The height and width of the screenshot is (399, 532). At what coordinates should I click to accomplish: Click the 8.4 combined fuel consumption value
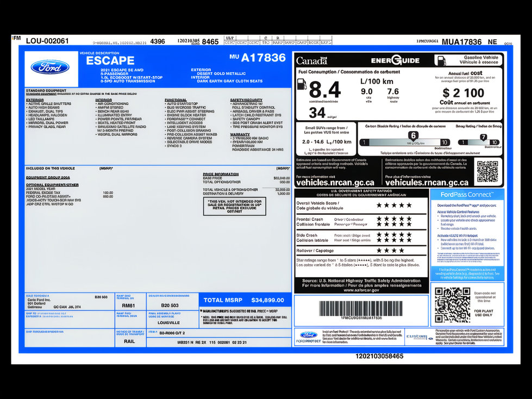pyautogui.click(x=325, y=90)
